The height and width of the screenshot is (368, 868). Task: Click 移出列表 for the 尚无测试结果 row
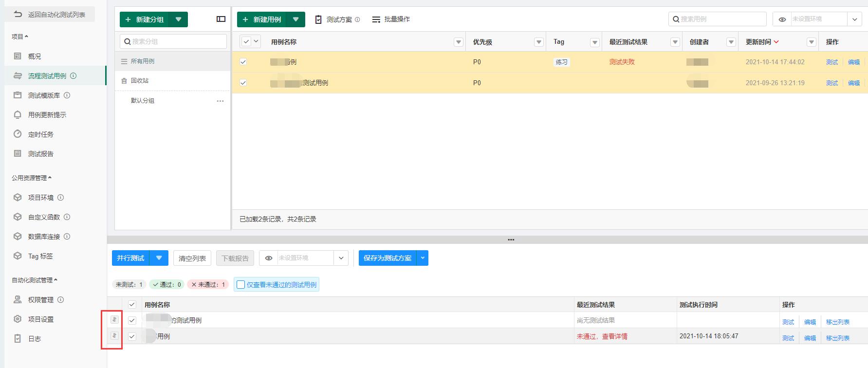point(838,322)
